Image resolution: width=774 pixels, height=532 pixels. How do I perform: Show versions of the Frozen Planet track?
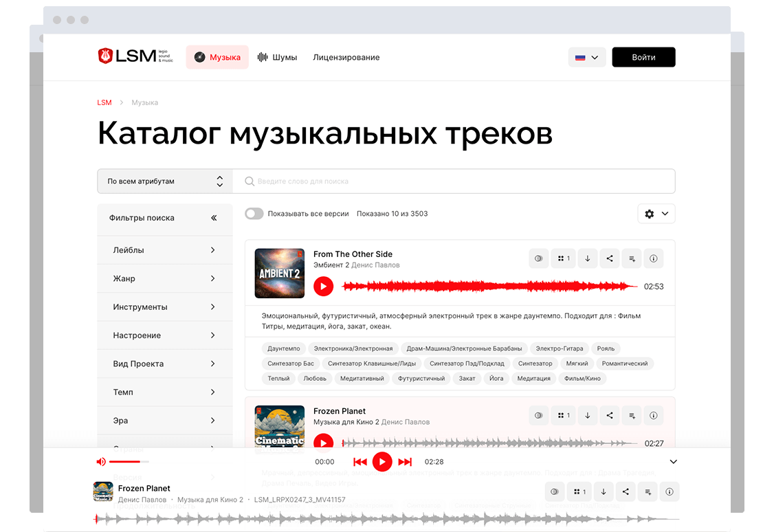[x=563, y=415]
